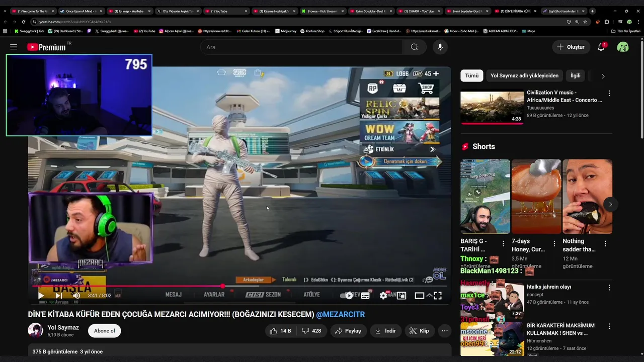Open options for htalks jahrein olayı video
Viewport: 644px width, 362px height.
click(609, 288)
